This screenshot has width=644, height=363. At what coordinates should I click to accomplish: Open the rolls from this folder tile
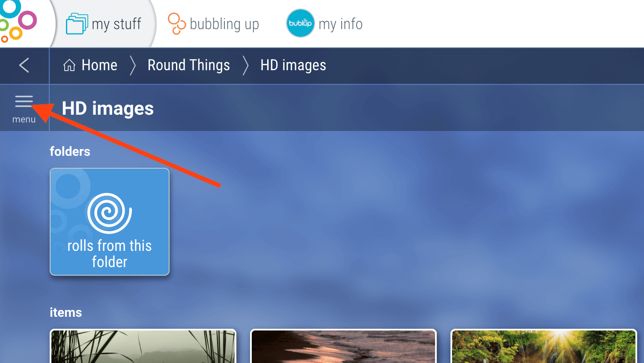click(x=110, y=222)
